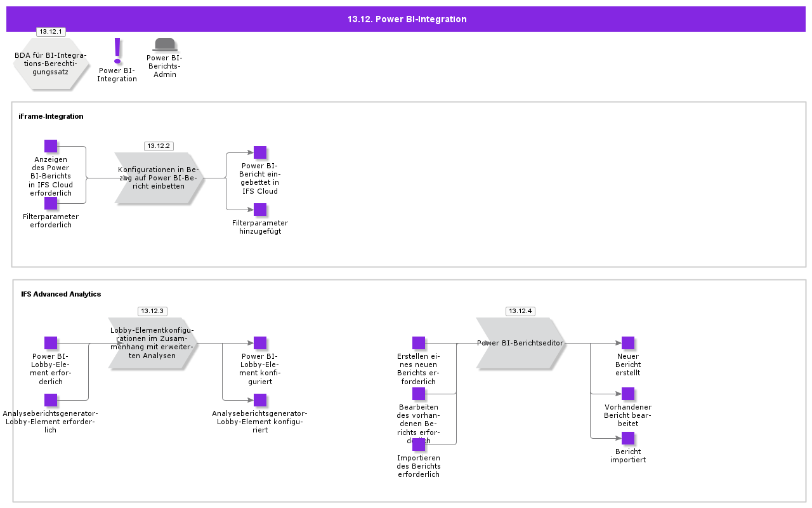Select Power BI-Bericht eingebettet in IFS Cloud square
Screen dimensions: 812x508
click(x=260, y=152)
